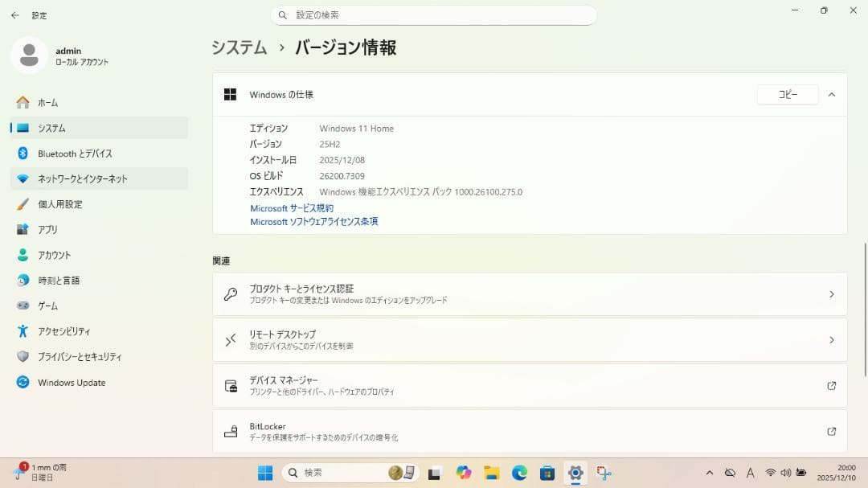Open デバイスマネージャー via external link icon
Viewport: 868px width, 488px height.
831,386
